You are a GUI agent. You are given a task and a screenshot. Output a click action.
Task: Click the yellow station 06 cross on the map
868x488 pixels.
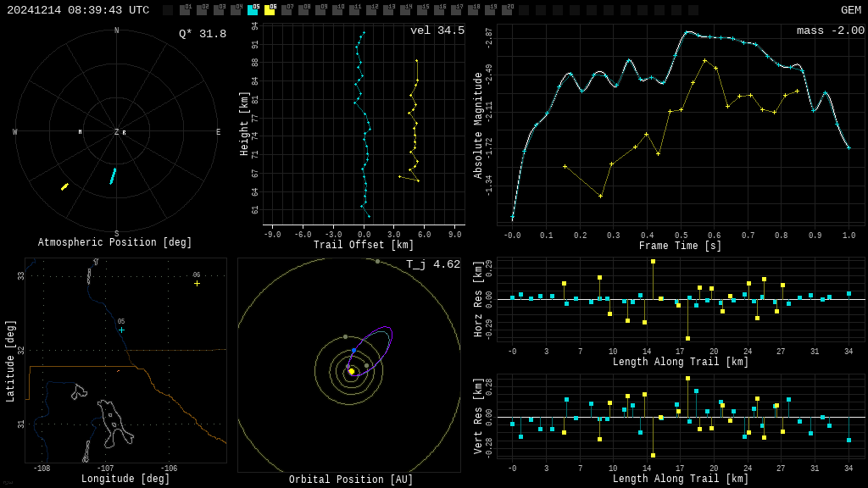[197, 283]
